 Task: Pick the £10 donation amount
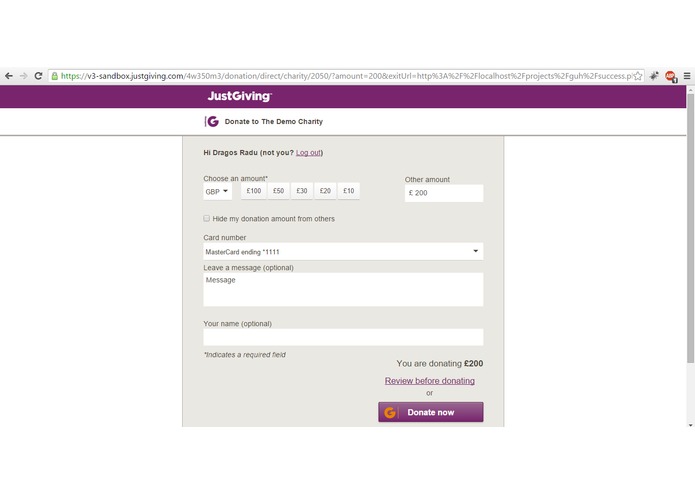click(x=349, y=191)
